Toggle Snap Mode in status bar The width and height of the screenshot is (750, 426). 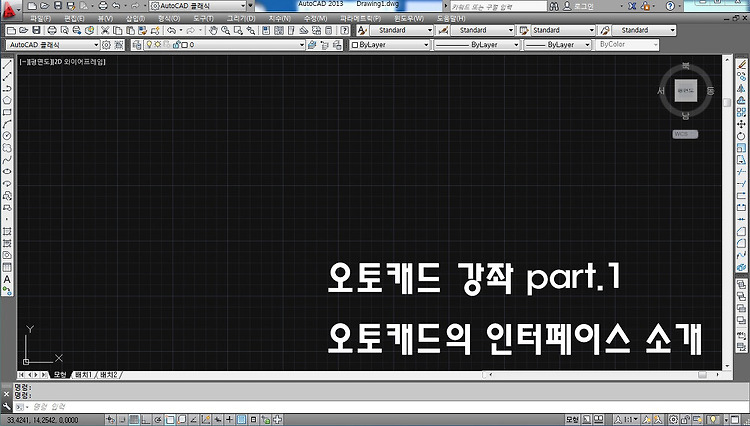click(122, 420)
